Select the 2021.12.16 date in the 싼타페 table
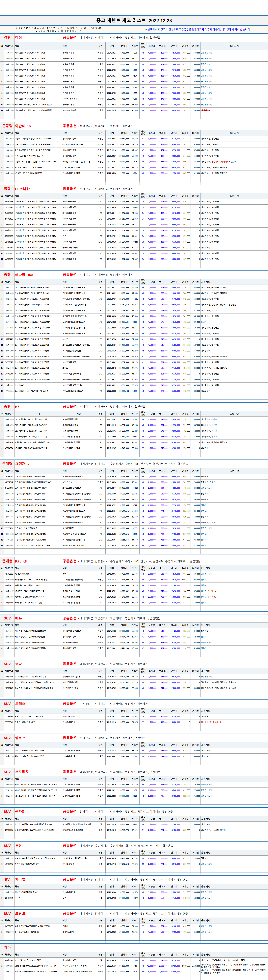 click(x=112, y=824)
